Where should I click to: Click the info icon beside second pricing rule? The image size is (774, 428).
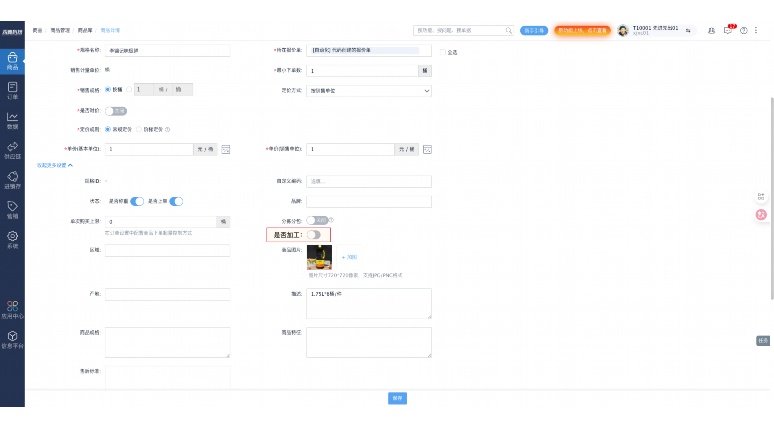point(167,129)
